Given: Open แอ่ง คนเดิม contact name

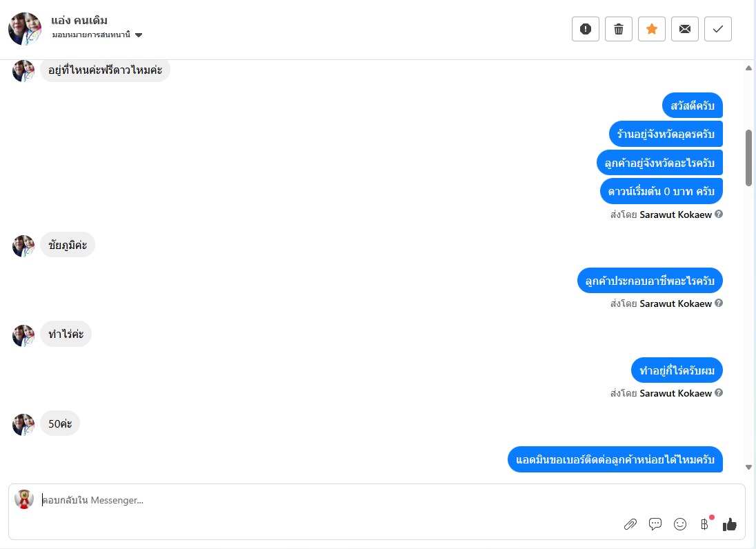Looking at the screenshot, I should pyautogui.click(x=79, y=20).
